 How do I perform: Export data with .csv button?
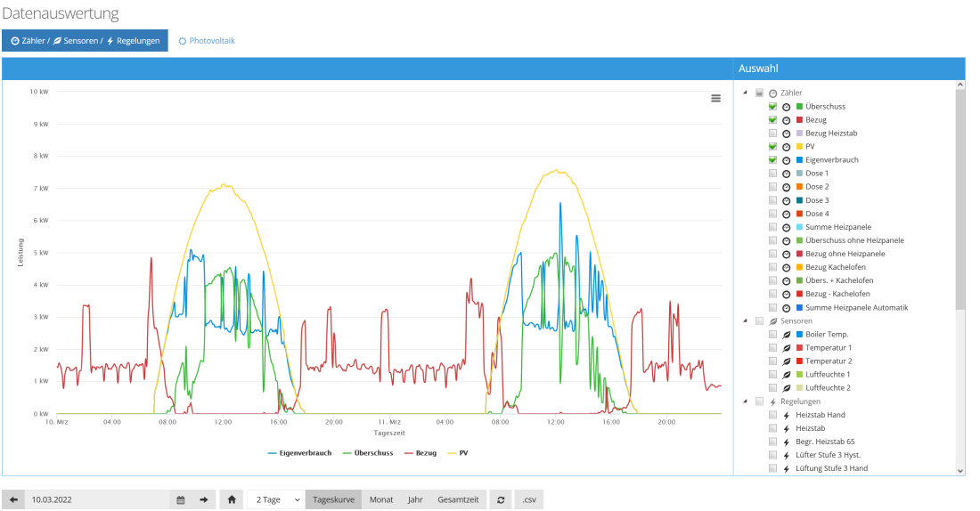coord(528,500)
